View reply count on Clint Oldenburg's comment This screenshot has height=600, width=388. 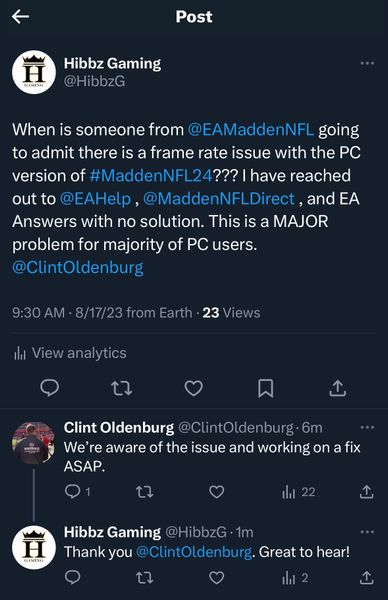pos(78,492)
